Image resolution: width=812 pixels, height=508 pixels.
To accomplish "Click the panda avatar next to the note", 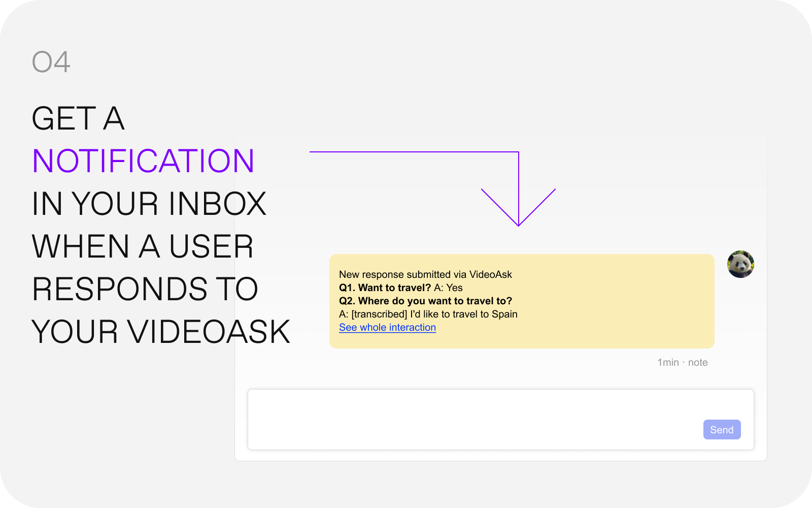I will [740, 264].
